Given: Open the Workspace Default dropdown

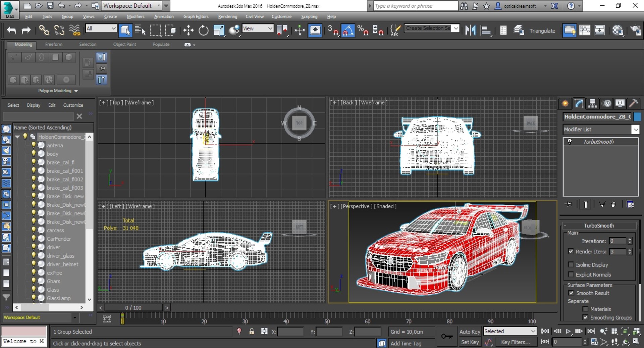Looking at the screenshot, I should (132, 6).
